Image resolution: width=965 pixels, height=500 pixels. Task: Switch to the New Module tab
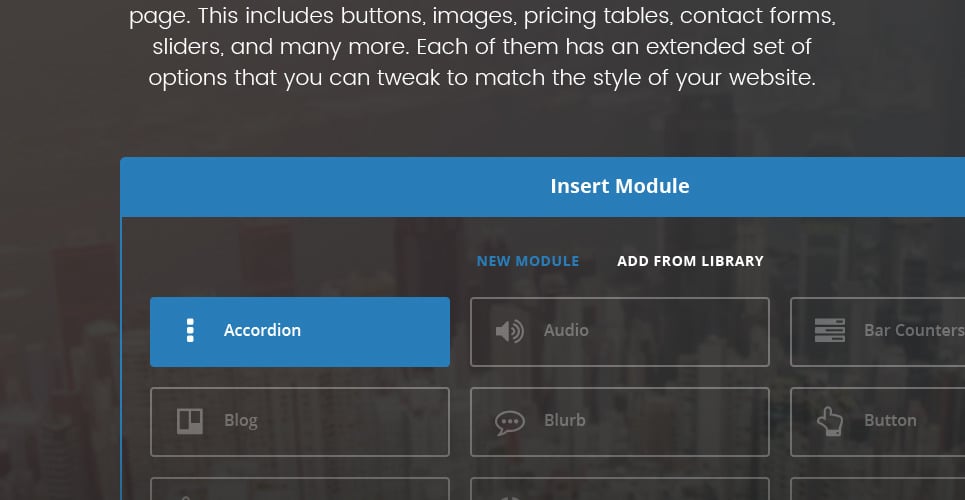coord(528,261)
